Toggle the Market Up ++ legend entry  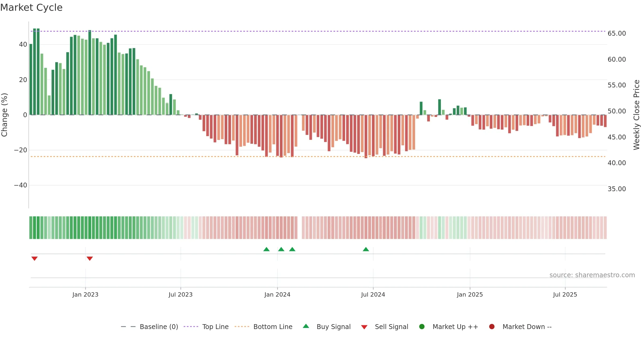(x=448, y=327)
